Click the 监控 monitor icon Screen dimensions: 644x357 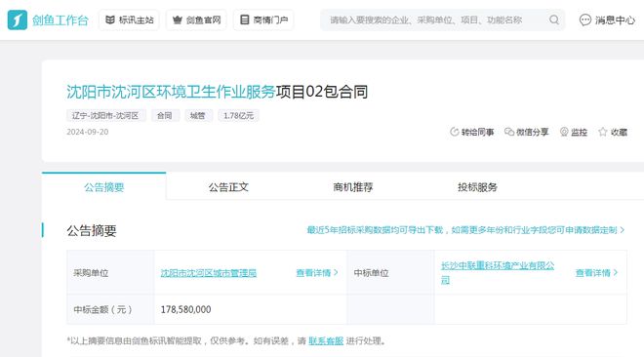pos(564,132)
